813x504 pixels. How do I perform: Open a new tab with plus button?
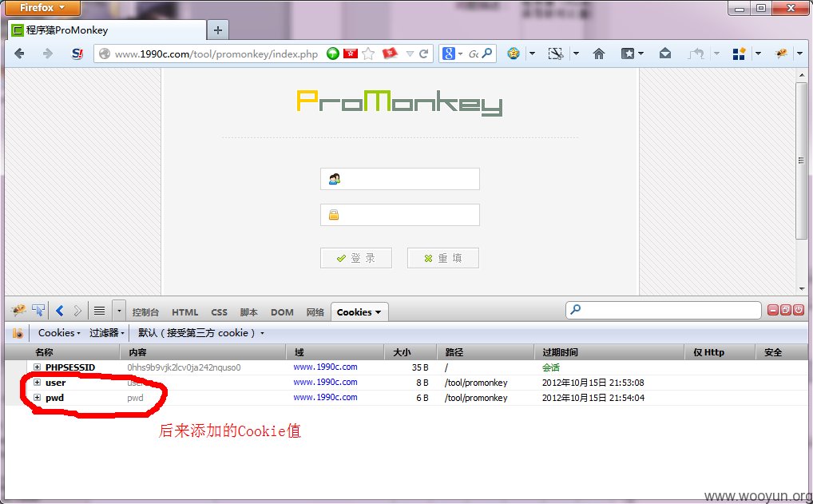click(x=218, y=30)
